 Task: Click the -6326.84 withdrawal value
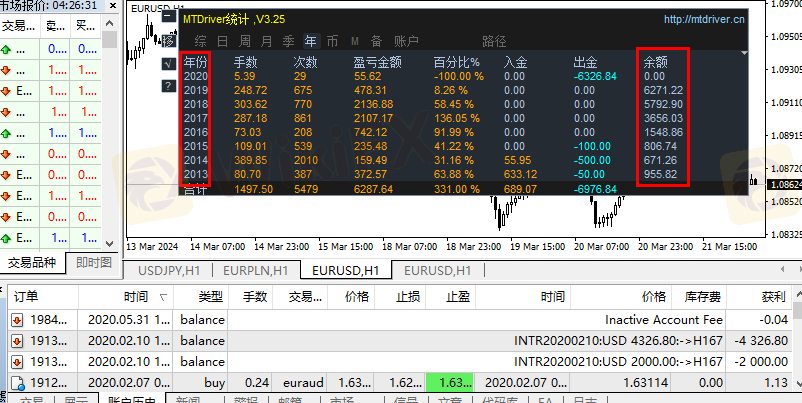[595, 77]
